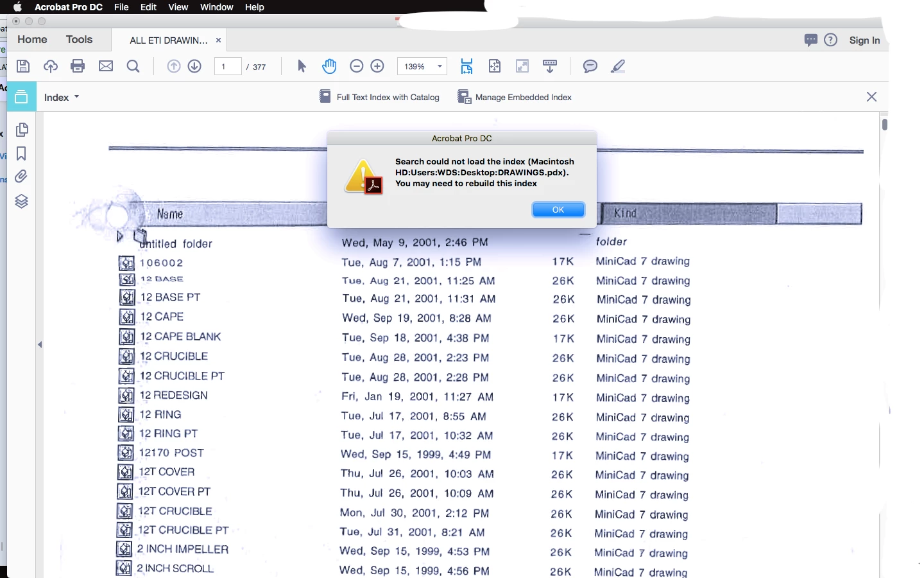Open the Index tool icon
Screen dimensions: 924x578
(x=21, y=97)
